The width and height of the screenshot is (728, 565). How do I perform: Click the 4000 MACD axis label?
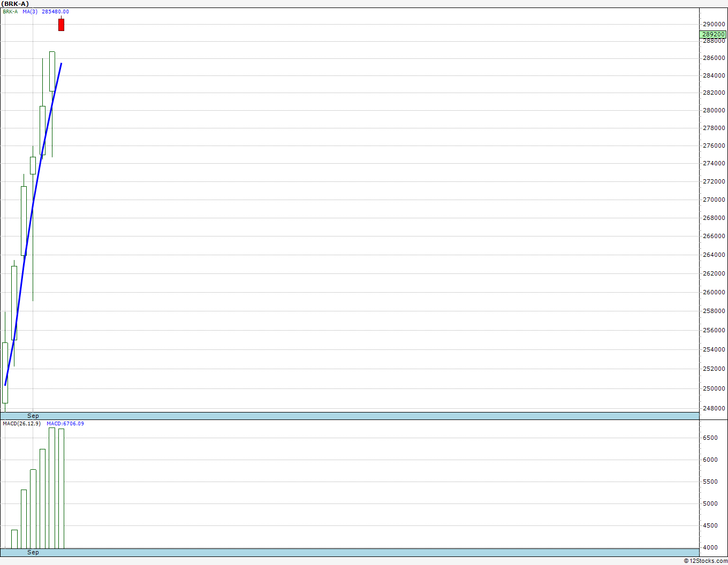coord(710,547)
